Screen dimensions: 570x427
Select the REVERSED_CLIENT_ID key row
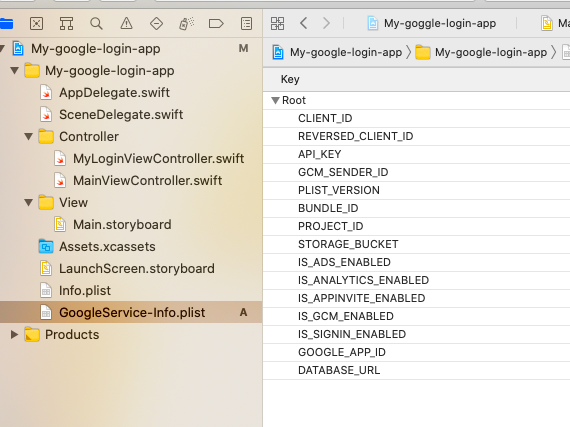pyautogui.click(x=416, y=136)
